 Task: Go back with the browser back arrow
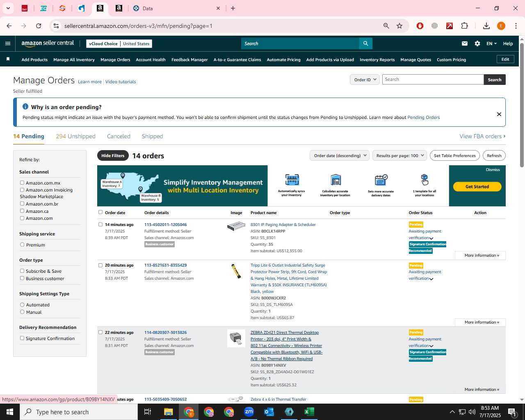point(9,26)
